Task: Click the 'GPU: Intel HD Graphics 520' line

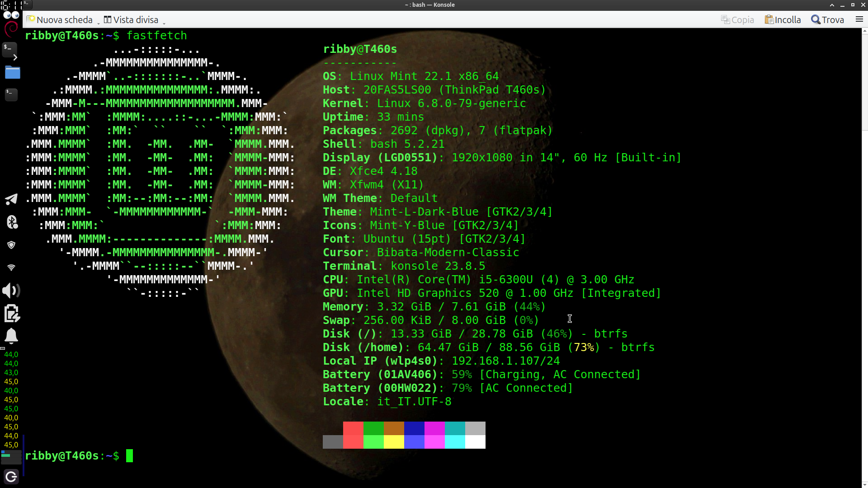Action: point(492,293)
